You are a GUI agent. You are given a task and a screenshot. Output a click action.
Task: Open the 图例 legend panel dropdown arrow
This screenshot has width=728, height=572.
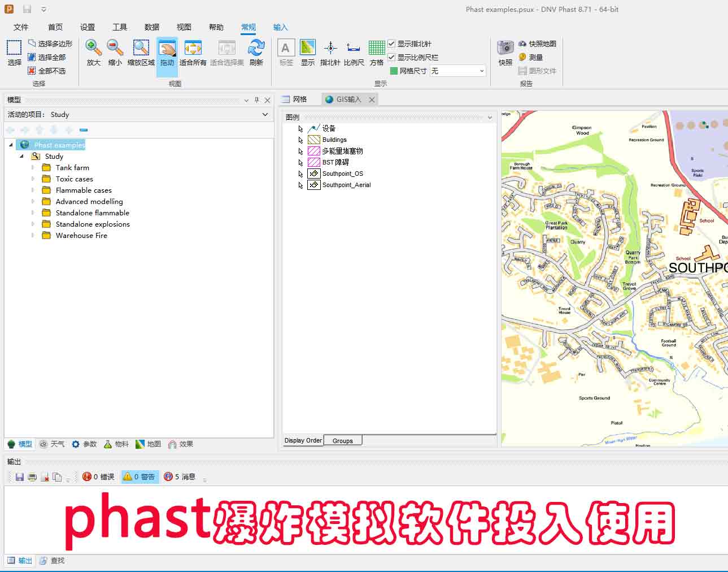click(490, 117)
